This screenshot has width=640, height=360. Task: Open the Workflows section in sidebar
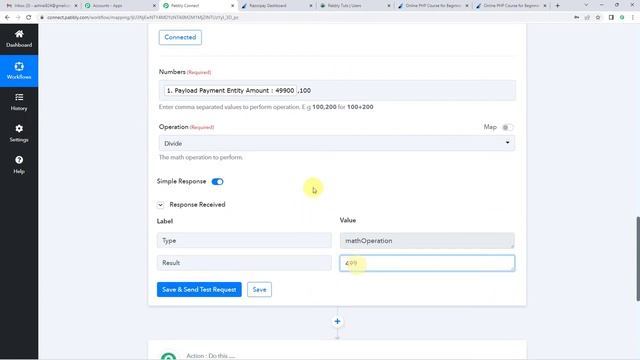(x=19, y=71)
